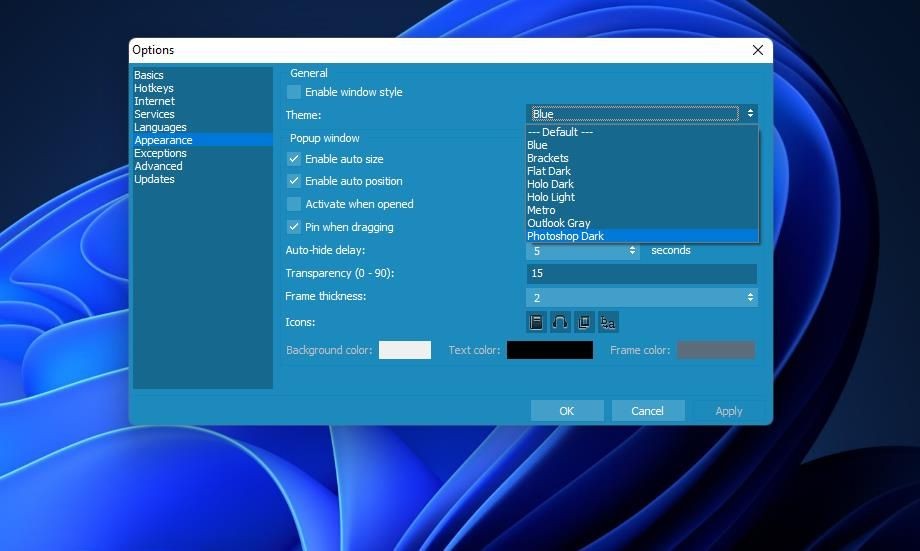Click the notebook dictionary icon
The image size is (920, 551).
pyautogui.click(x=536, y=322)
